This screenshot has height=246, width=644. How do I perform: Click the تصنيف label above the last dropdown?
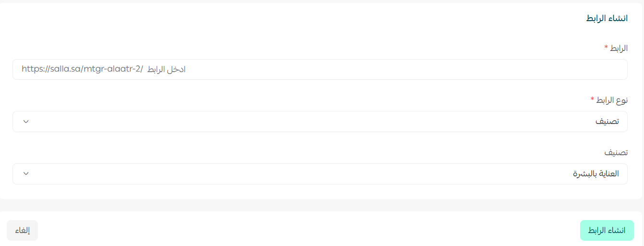pos(616,152)
